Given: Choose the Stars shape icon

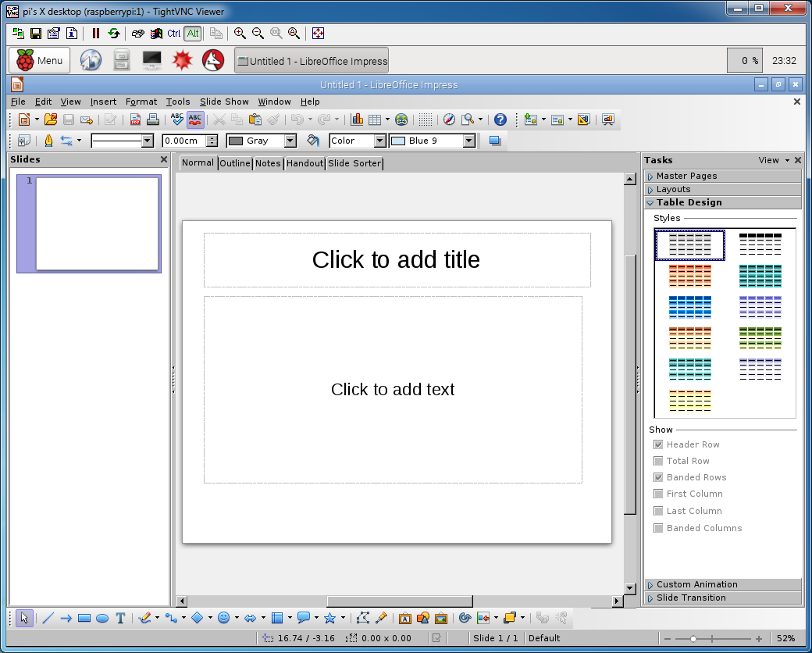Looking at the screenshot, I should (329, 618).
